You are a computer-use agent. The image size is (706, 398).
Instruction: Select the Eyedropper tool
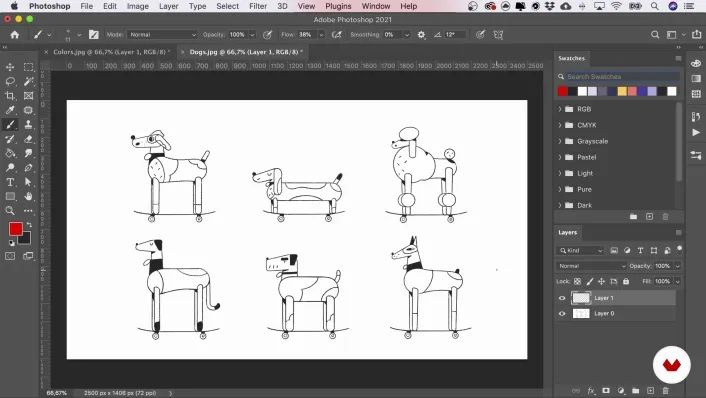[x=10, y=110]
